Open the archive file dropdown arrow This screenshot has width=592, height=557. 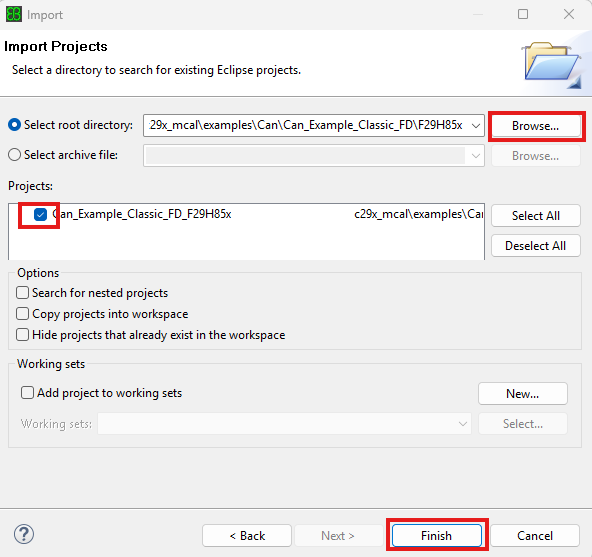[475, 156]
